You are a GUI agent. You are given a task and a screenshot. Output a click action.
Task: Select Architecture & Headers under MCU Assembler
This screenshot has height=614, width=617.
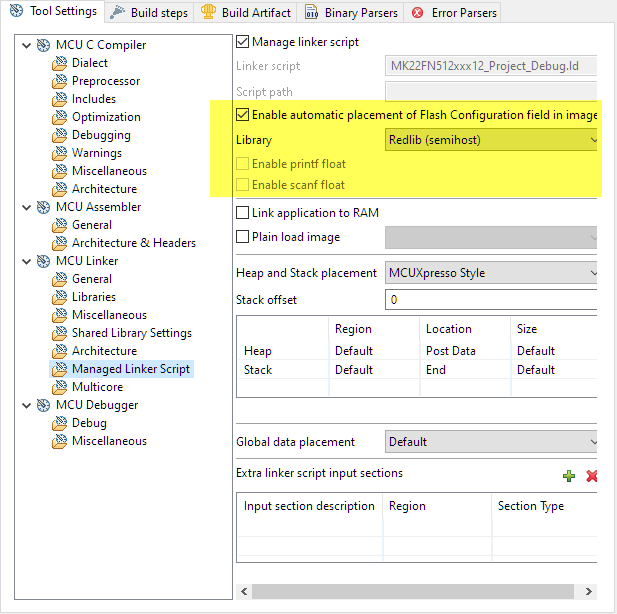pyautogui.click(x=133, y=243)
